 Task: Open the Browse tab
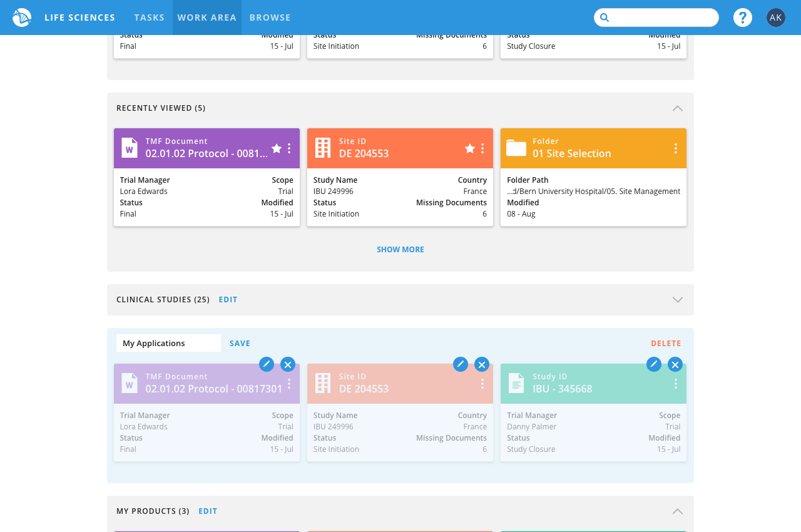point(270,18)
